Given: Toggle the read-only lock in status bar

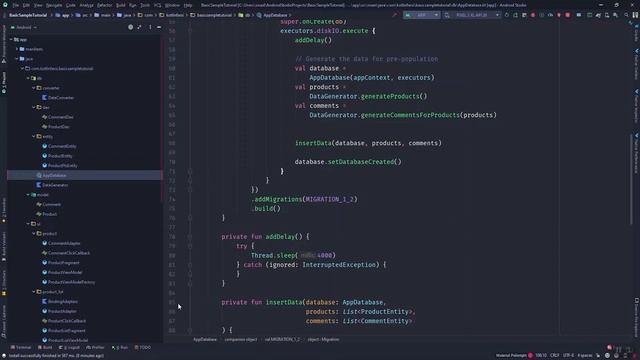Looking at the screenshot, I should pyautogui.click(x=598, y=356).
